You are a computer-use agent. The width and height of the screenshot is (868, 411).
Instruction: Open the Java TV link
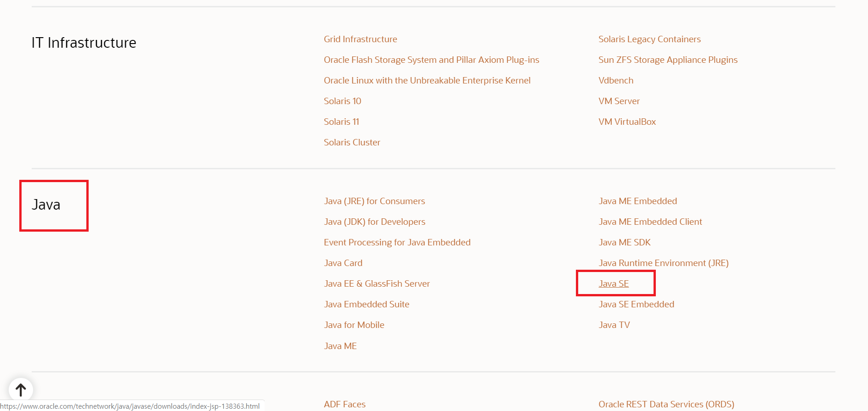pos(614,325)
